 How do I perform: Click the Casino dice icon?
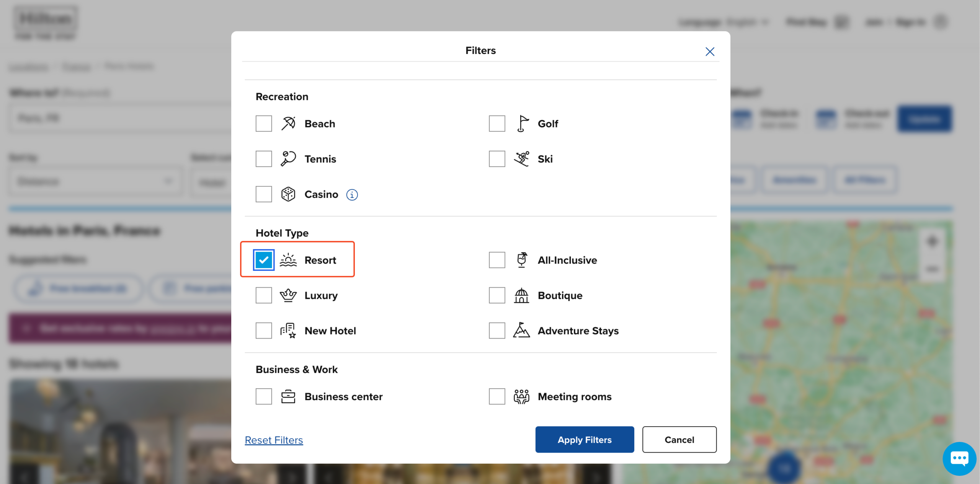[288, 194]
